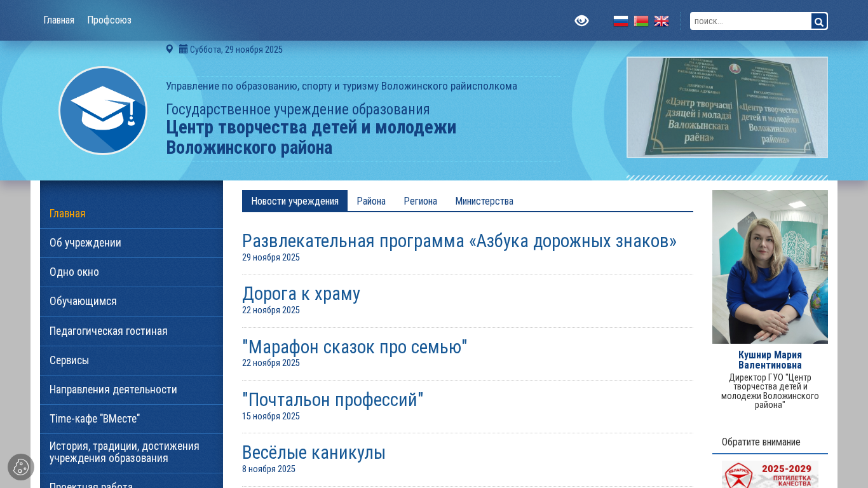Click the eye accessibility version icon
Screen dimensions: 868x488
581,21
